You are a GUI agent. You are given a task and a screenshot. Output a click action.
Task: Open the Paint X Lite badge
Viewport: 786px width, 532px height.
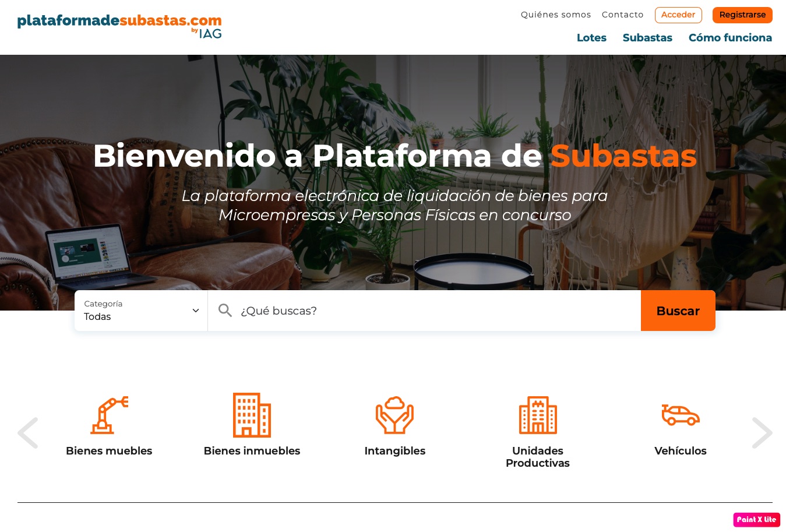[756, 519]
